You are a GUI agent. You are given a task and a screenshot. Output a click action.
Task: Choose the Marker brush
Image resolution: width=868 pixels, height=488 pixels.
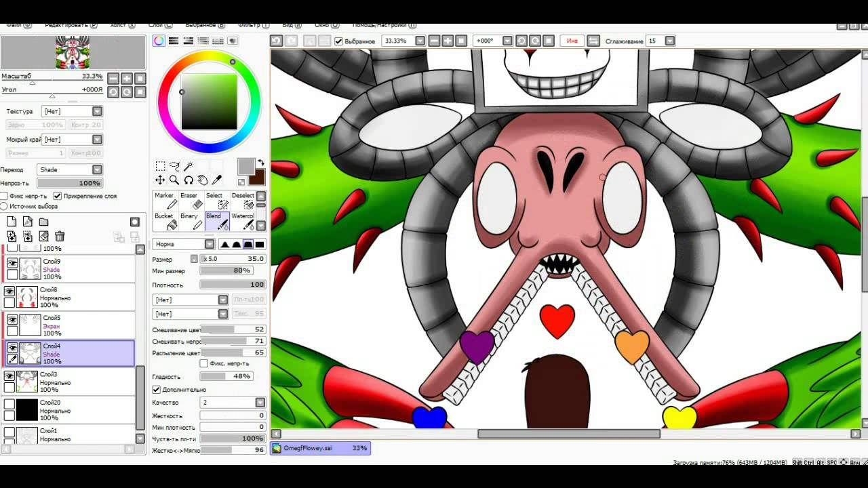pyautogui.click(x=165, y=201)
